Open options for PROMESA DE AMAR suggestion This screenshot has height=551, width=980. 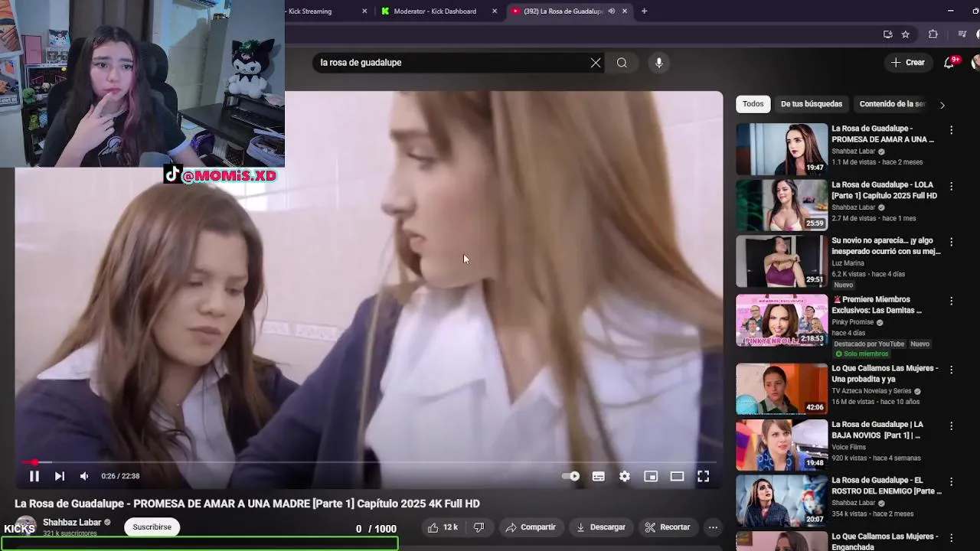[951, 131]
